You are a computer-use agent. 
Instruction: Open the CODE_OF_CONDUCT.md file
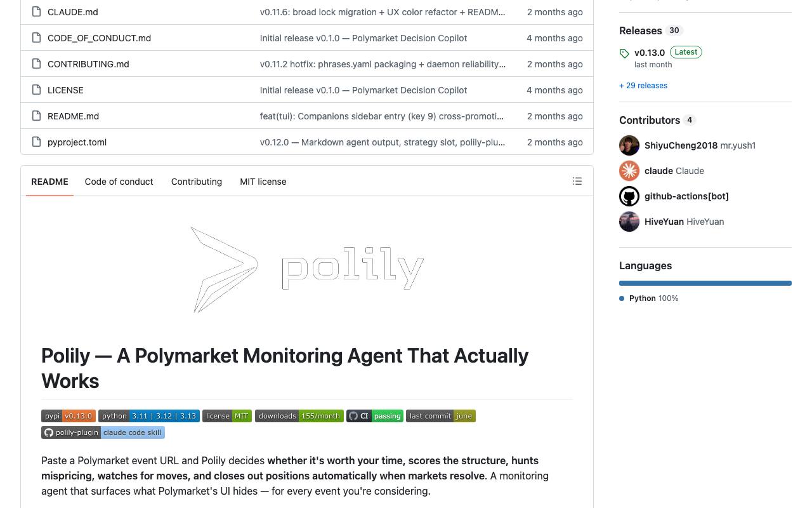point(100,38)
